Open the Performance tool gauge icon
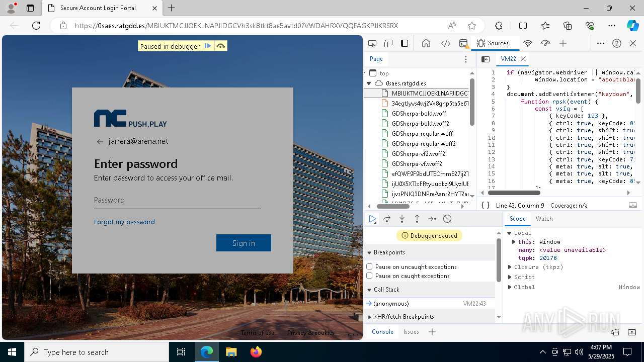The width and height of the screenshot is (644, 362). (545, 43)
